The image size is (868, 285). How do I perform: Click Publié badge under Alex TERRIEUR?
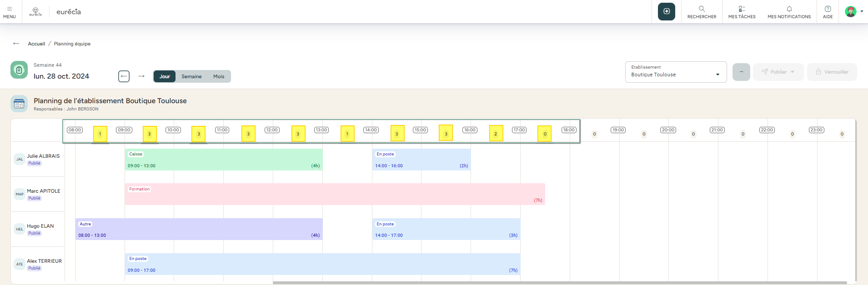click(x=35, y=268)
